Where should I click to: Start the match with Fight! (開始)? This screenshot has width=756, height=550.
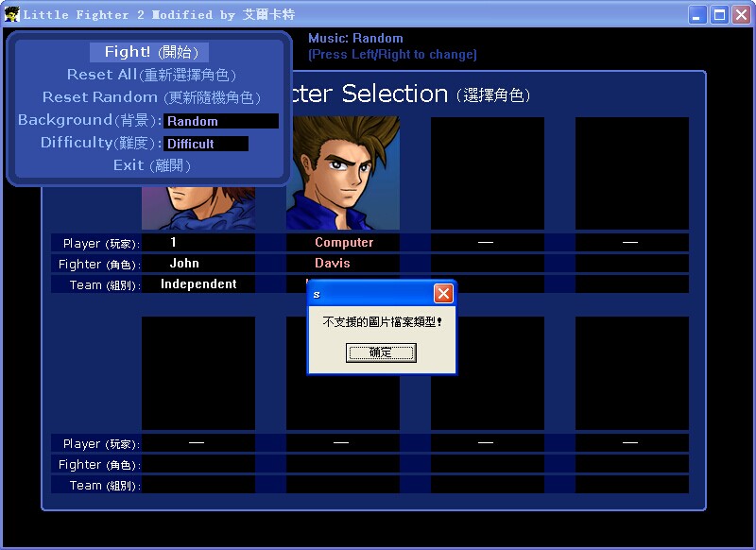pyautogui.click(x=149, y=52)
